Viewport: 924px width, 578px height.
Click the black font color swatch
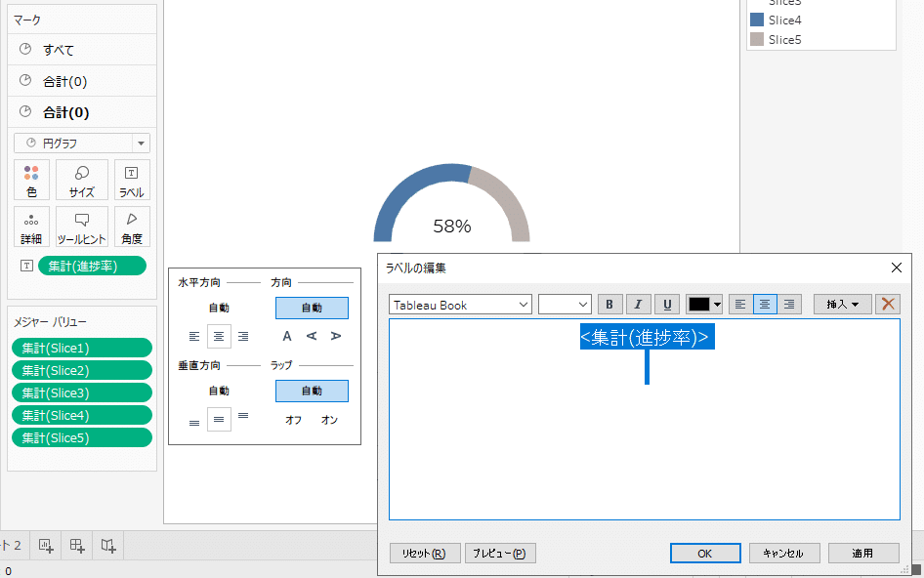(x=699, y=305)
